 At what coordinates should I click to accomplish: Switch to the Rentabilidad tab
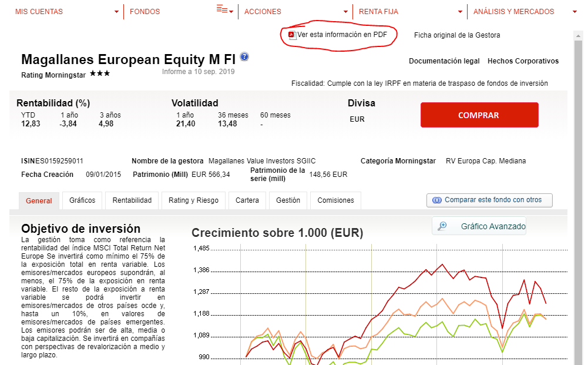pos(132,200)
